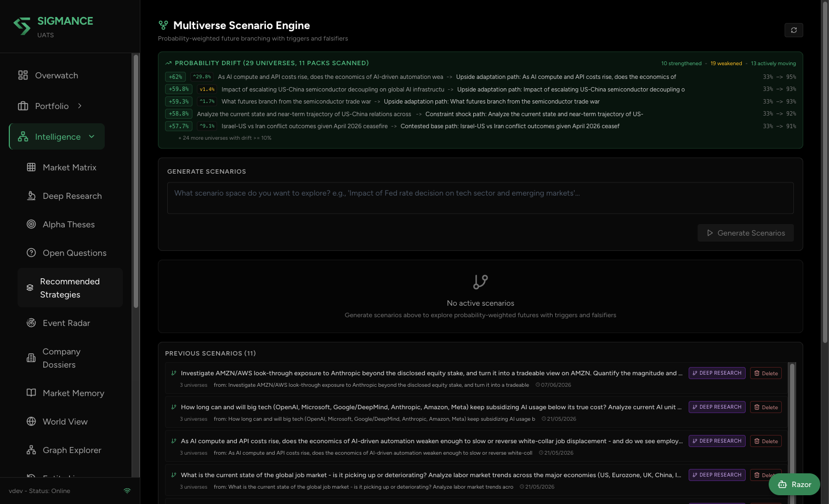Screen dimensions: 829x504
Task: Click the Deep Research microscope icon
Action: [x=31, y=196]
